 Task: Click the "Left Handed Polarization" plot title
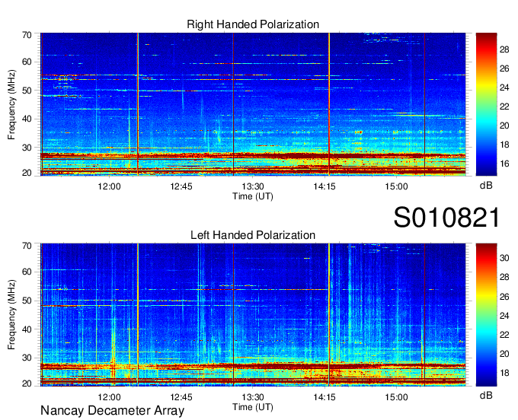(x=253, y=235)
